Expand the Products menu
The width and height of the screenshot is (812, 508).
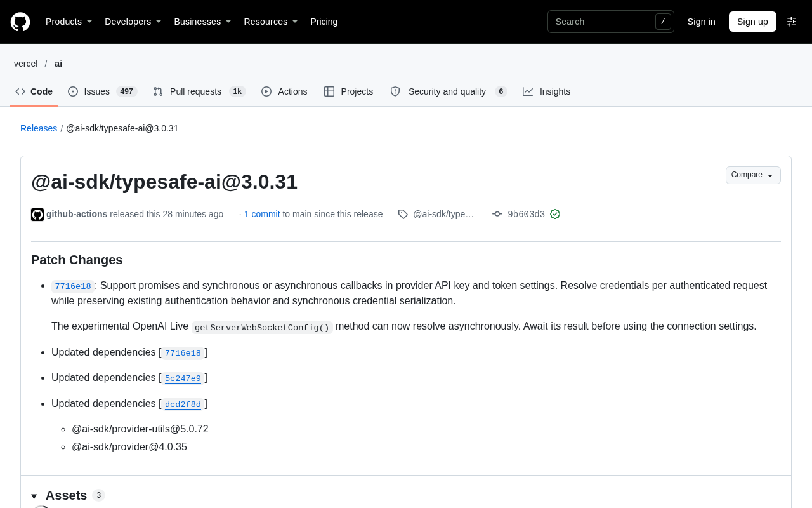tap(69, 22)
